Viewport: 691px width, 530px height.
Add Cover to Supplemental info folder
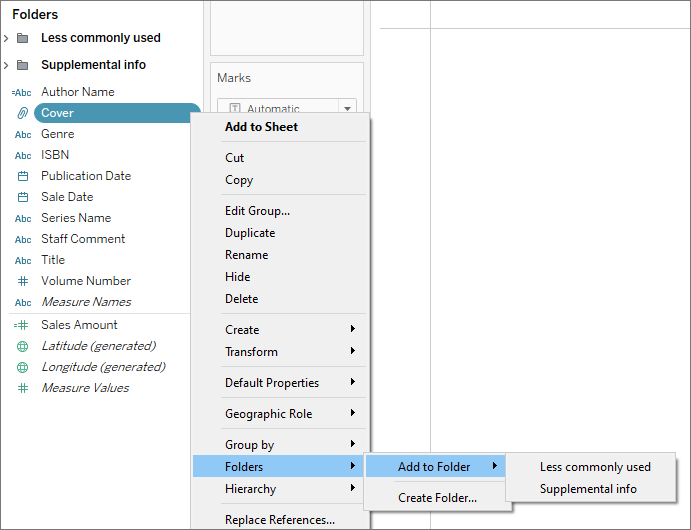588,489
